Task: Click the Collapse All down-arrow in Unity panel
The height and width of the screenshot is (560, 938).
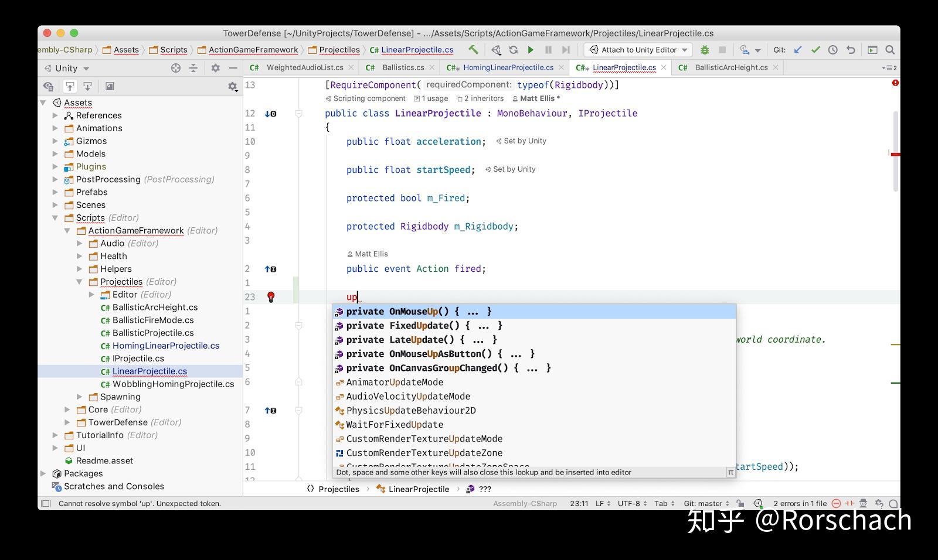Action: point(87,86)
